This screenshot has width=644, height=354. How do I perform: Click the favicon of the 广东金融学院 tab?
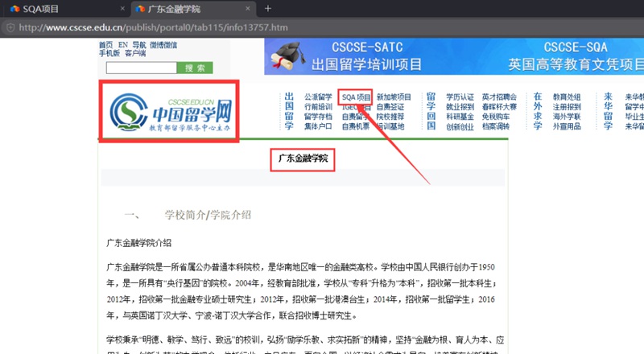pyautogui.click(x=140, y=9)
